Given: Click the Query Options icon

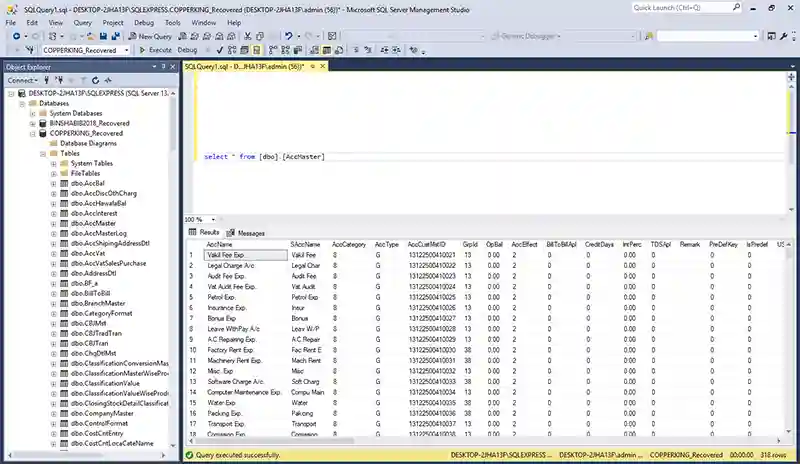Looking at the screenshot, I should point(244,50).
